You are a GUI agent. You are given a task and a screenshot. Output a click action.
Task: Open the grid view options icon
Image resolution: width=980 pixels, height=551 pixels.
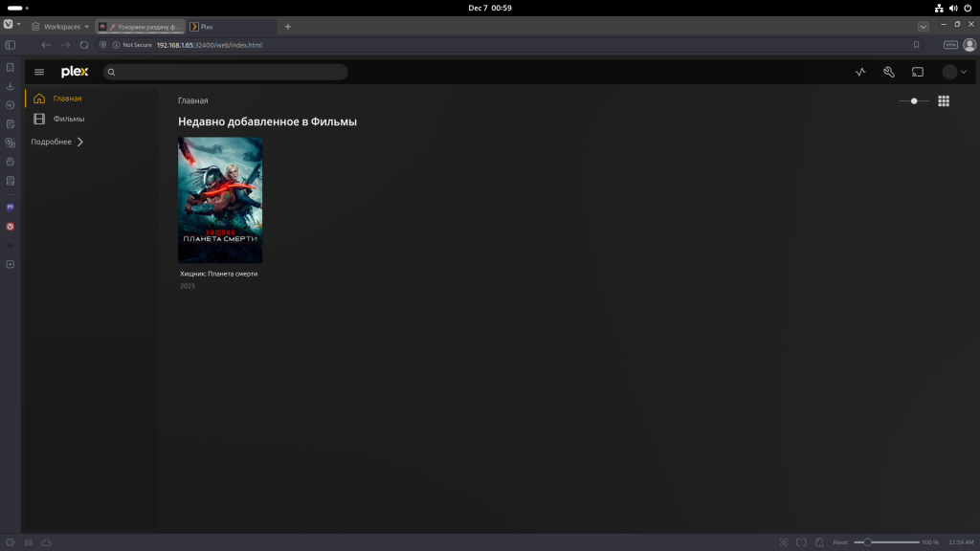point(944,100)
